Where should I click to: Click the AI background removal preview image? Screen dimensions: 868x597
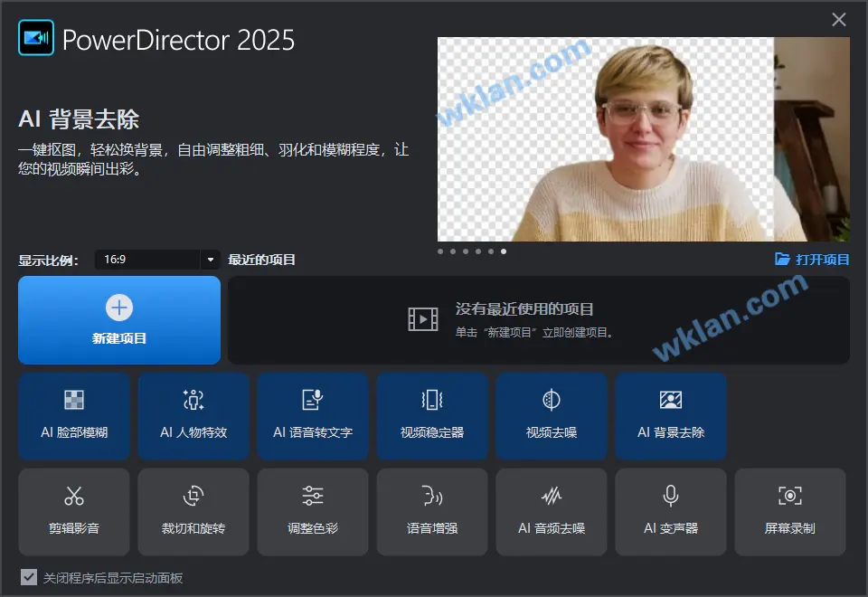click(x=643, y=139)
